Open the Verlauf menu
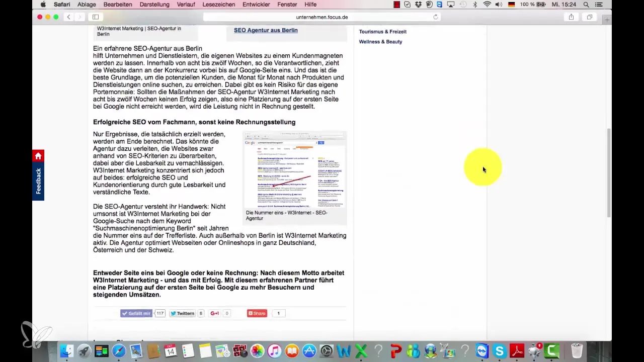The height and width of the screenshot is (362, 644). point(186,5)
